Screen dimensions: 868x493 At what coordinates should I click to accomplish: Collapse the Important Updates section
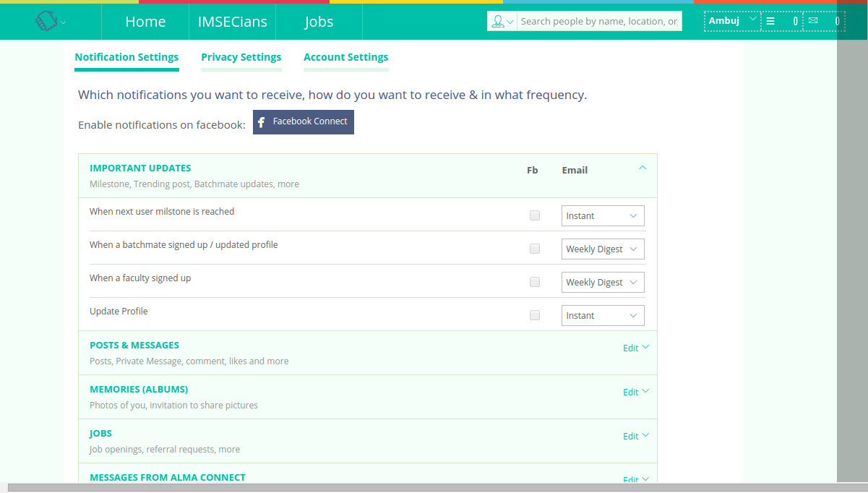(x=643, y=168)
